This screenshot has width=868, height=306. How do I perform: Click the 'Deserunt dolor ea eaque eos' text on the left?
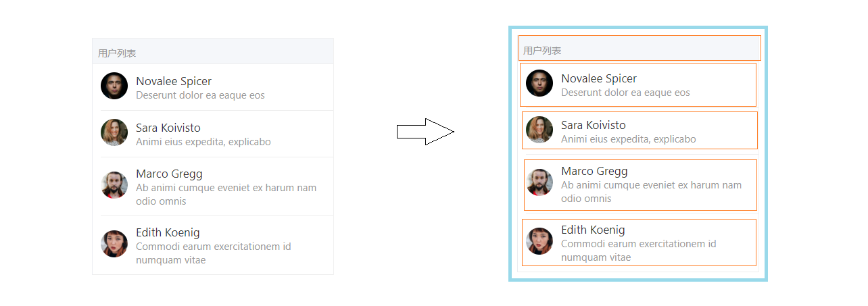point(200,95)
